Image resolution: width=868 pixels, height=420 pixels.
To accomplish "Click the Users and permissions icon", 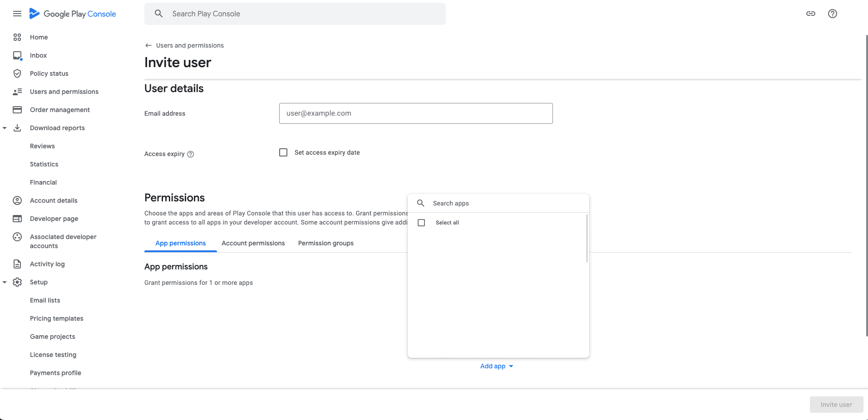I will (17, 91).
